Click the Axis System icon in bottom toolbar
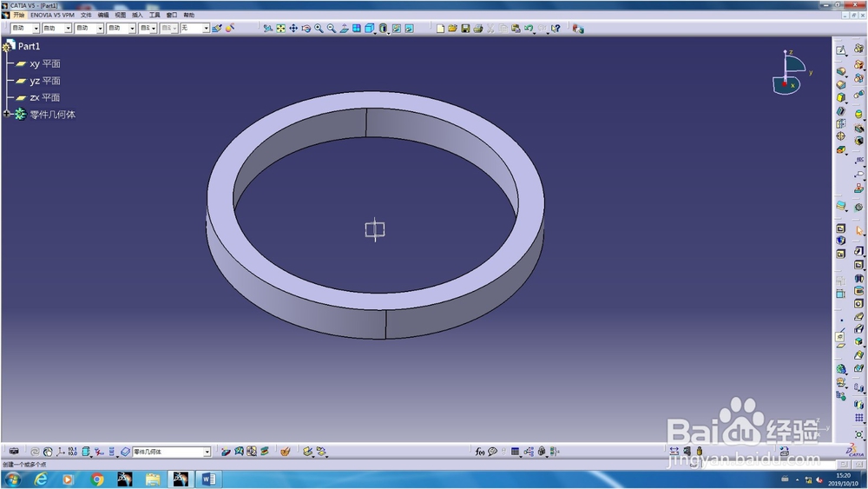 click(x=61, y=452)
